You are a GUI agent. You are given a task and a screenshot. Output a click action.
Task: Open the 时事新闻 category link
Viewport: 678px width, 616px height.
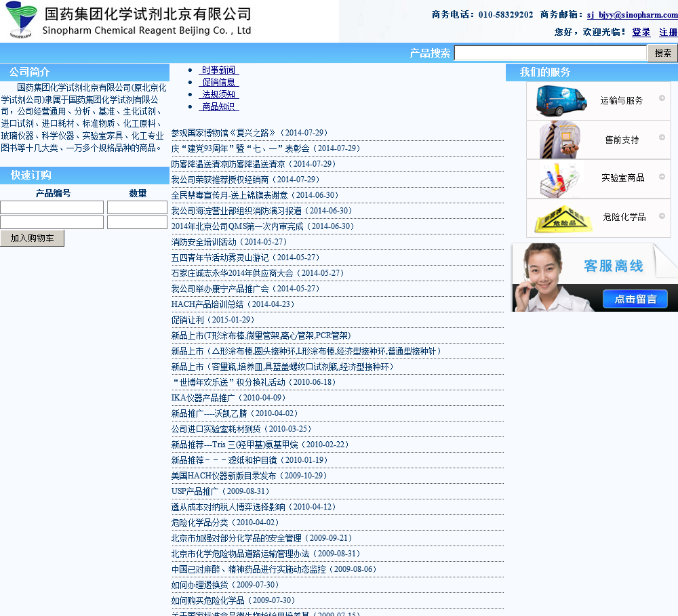(219, 70)
